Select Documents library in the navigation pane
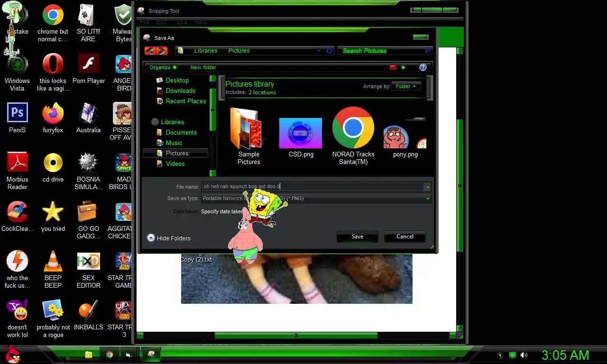607x364 pixels. [x=181, y=132]
